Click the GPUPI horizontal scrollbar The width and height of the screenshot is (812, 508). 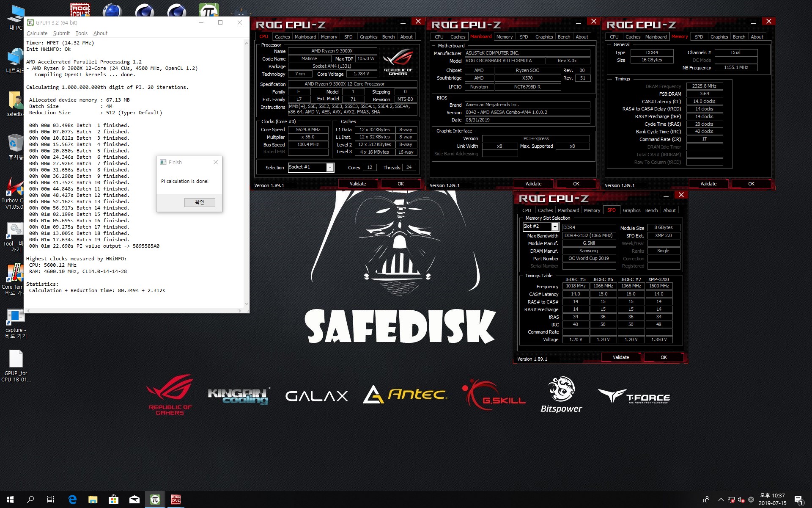pos(134,311)
